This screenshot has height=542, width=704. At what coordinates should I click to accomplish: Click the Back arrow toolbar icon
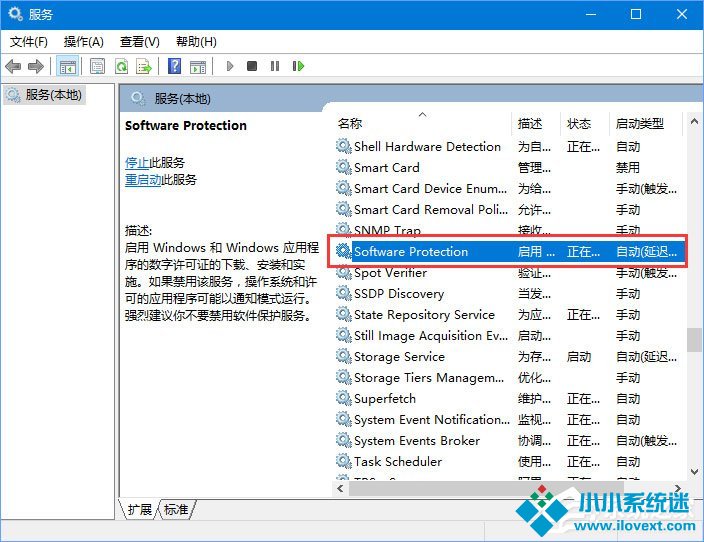[13, 66]
